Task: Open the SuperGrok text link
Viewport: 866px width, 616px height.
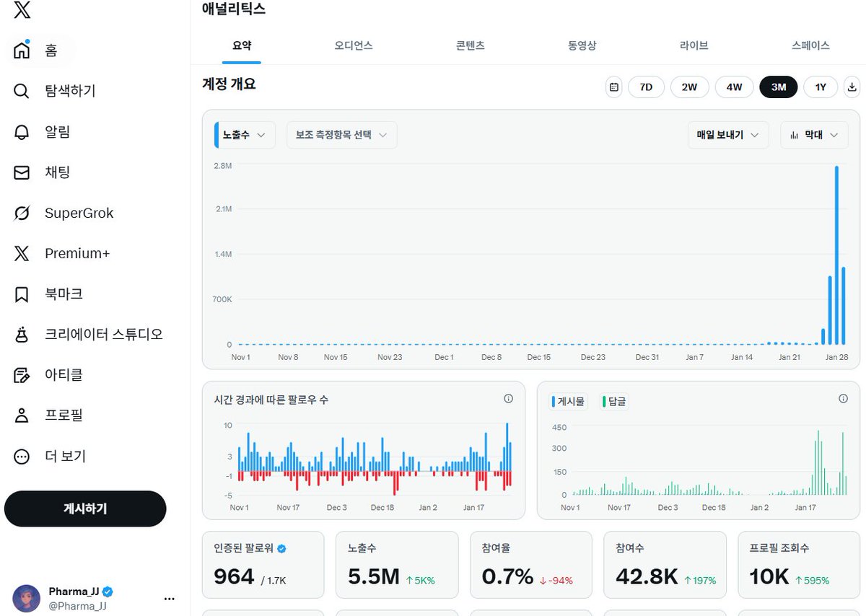Action: click(79, 213)
